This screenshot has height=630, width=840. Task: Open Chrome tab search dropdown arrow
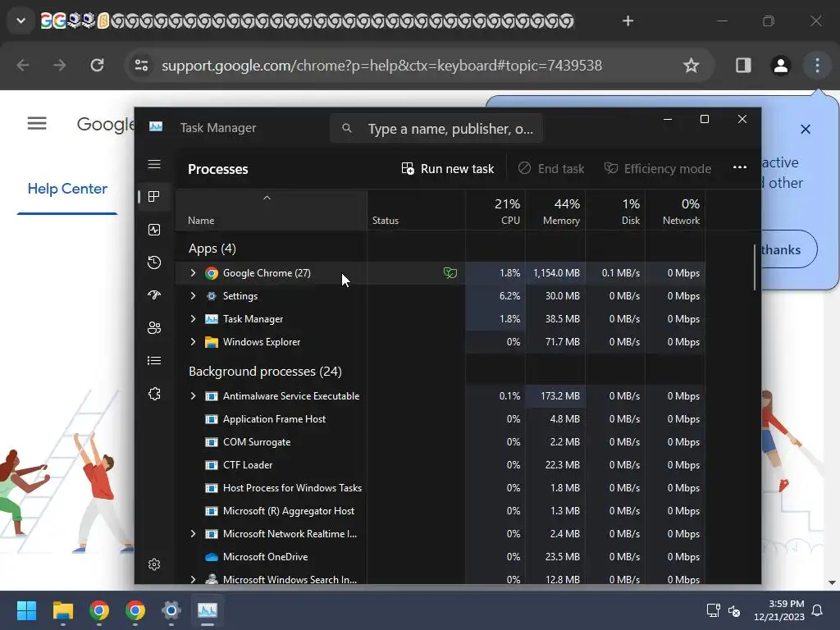21,21
